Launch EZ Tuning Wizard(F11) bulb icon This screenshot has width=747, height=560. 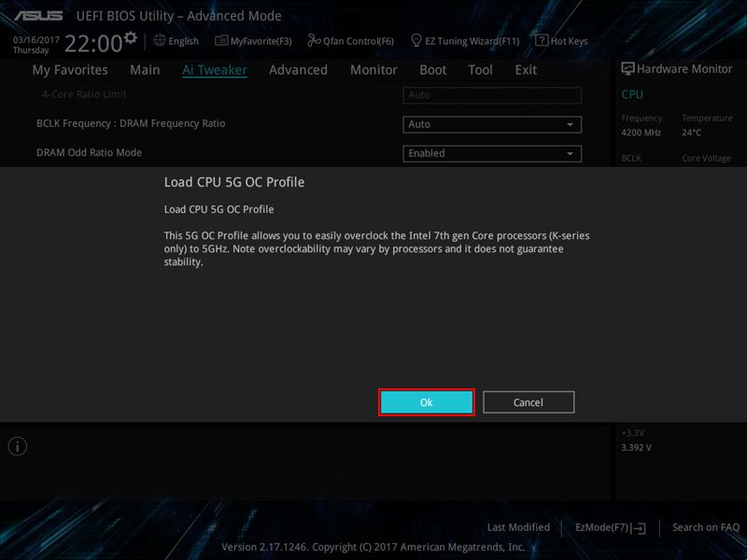tap(416, 40)
